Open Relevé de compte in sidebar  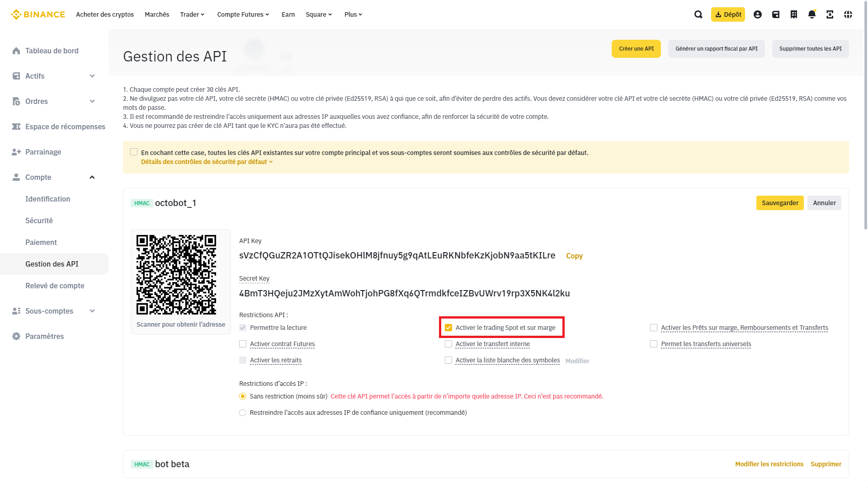point(54,286)
